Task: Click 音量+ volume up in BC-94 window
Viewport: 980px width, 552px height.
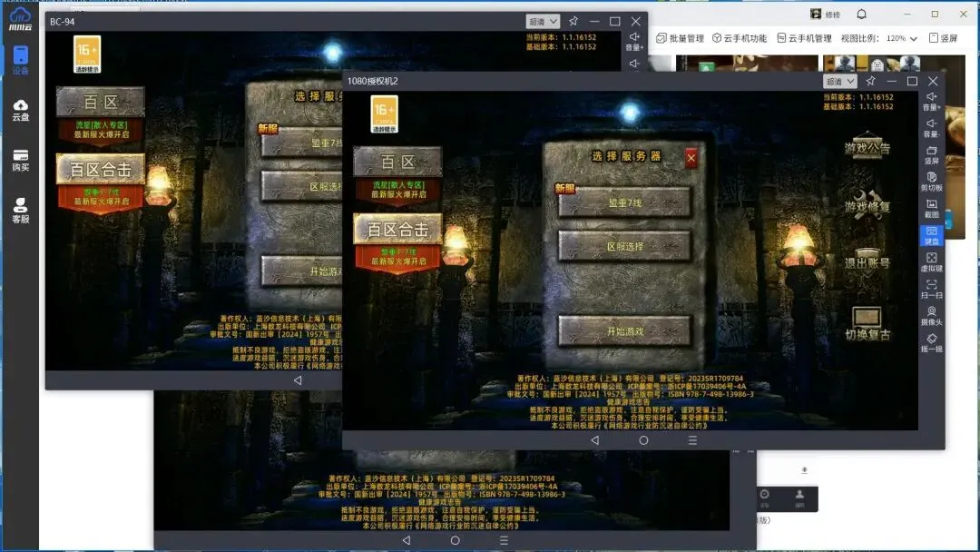Action: [x=634, y=41]
